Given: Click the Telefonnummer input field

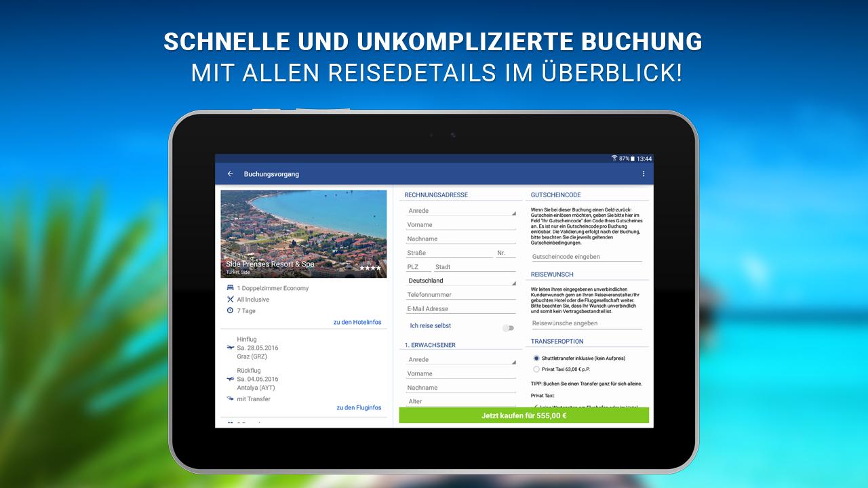Looking at the screenshot, I should (x=461, y=295).
